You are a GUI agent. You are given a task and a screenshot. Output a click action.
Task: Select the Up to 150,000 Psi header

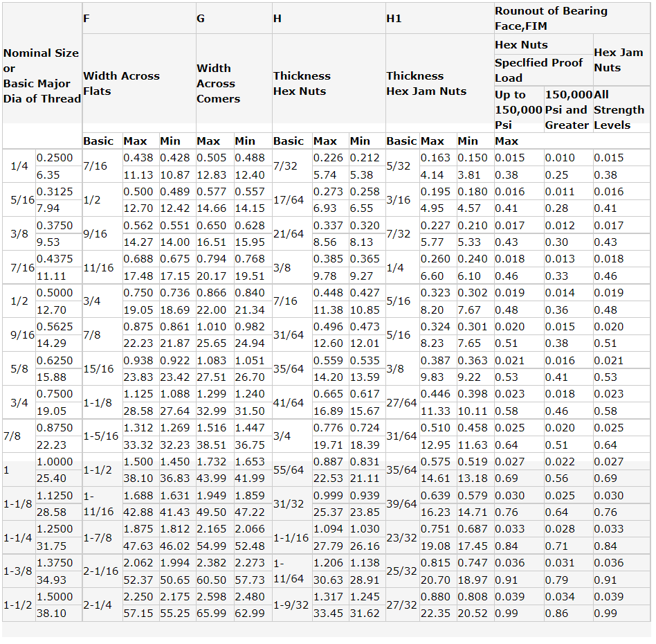(518, 109)
